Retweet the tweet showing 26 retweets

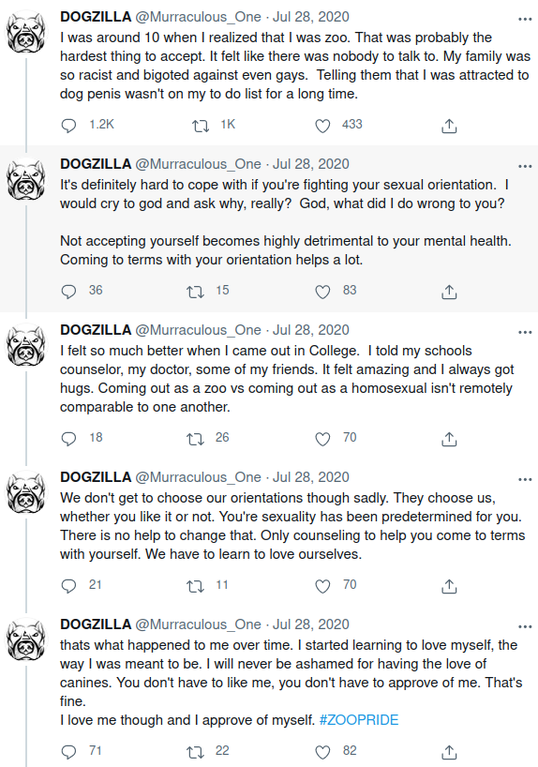[x=196, y=439]
